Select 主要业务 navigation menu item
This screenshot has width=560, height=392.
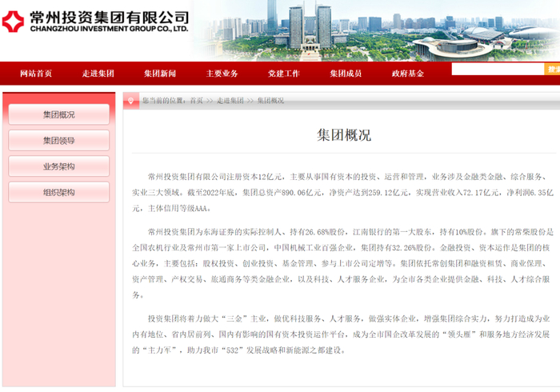(x=222, y=74)
